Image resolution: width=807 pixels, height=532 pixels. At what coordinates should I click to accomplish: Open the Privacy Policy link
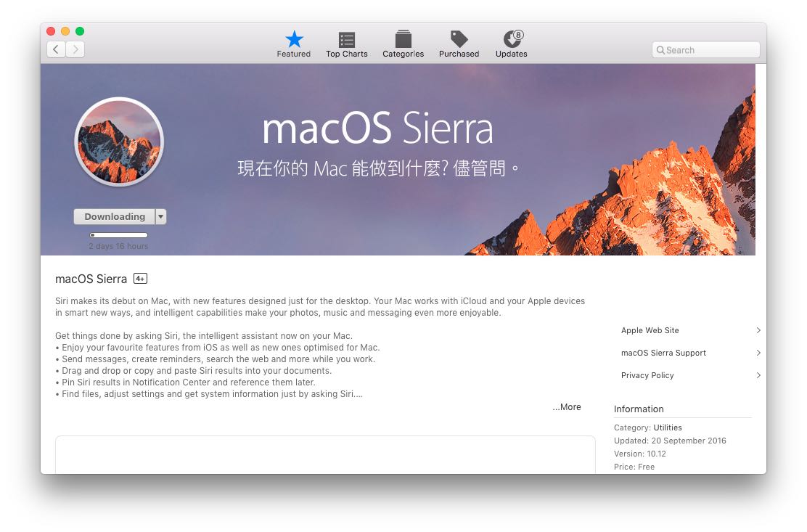coord(647,375)
